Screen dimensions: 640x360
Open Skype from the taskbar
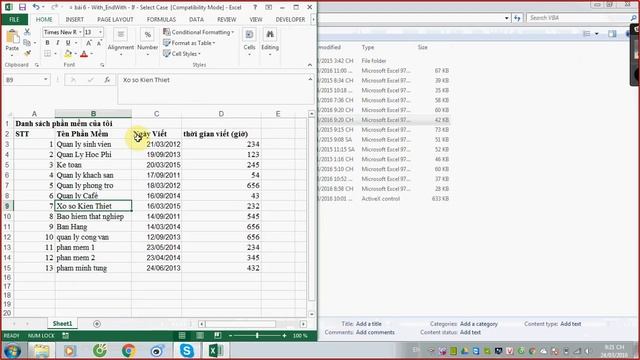pos(187,351)
